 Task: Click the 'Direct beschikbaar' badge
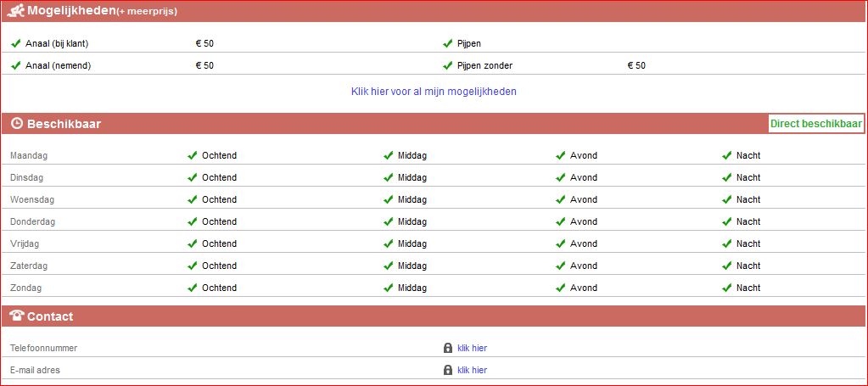816,124
